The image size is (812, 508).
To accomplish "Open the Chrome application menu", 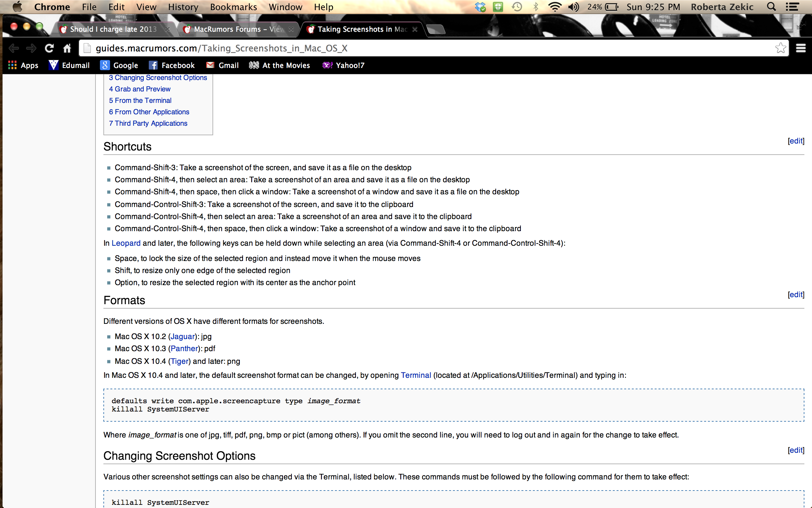I will pos(52,7).
